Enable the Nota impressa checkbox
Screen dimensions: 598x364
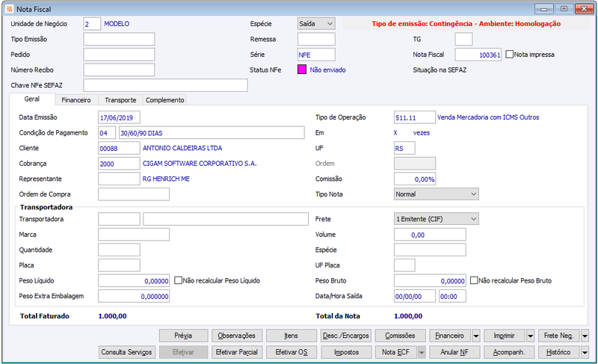510,55
